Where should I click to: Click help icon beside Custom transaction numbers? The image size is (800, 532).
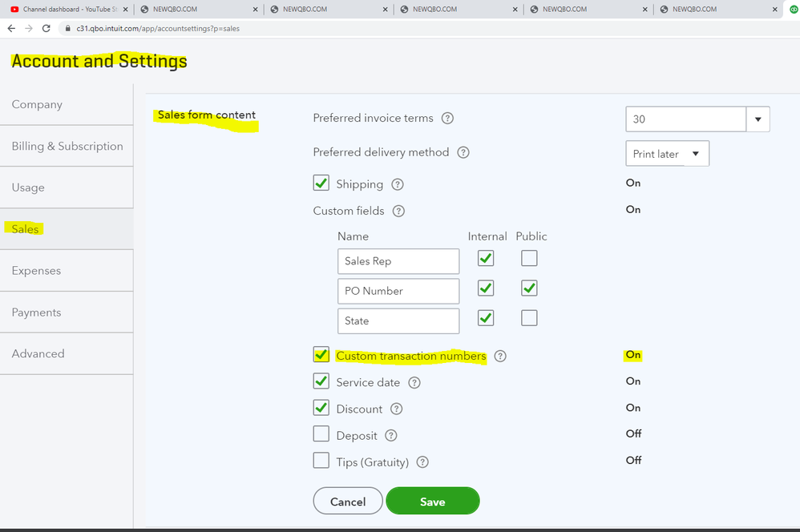click(x=500, y=356)
